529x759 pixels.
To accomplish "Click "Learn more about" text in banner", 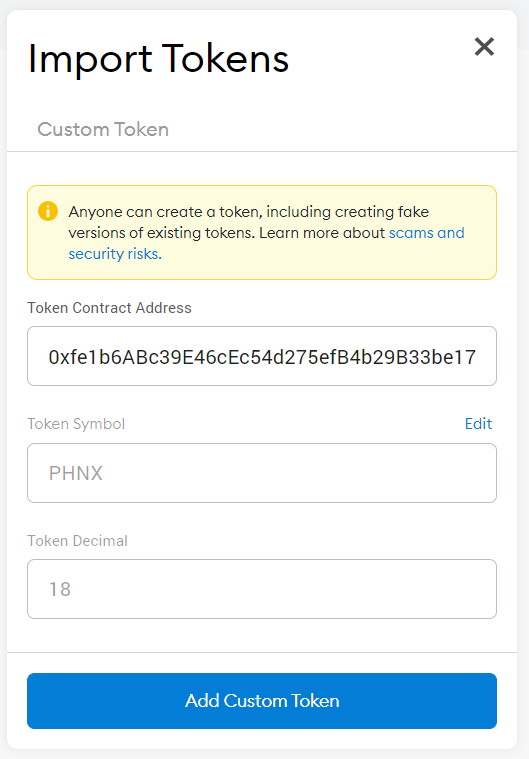I will click(322, 233).
